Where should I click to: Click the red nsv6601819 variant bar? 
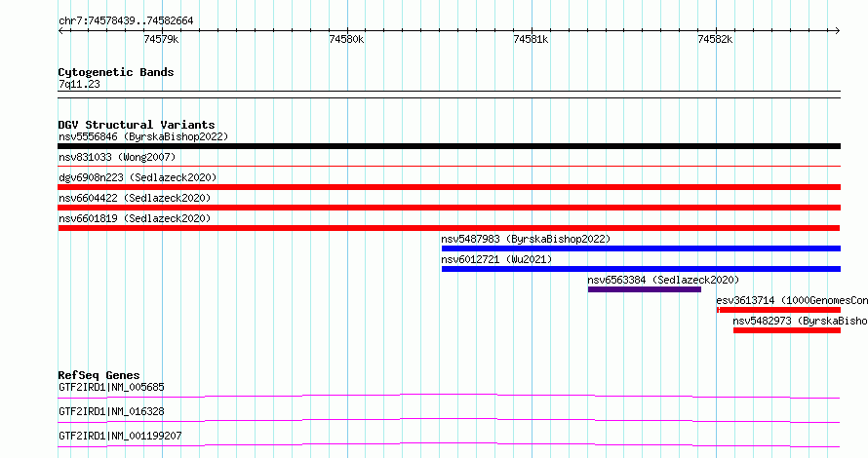coord(449,228)
